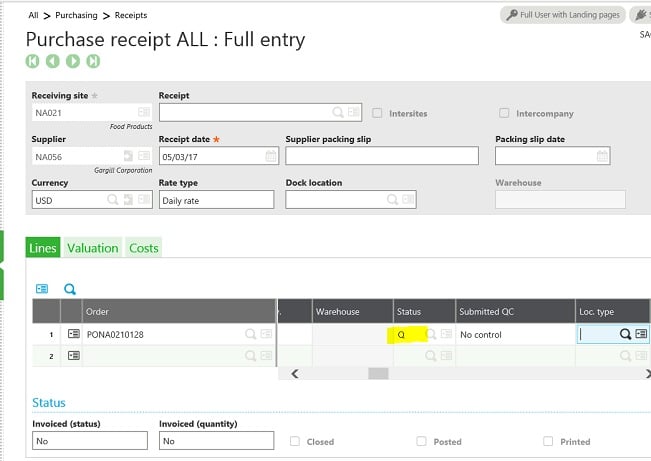Jump to the last record arrow
This screenshot has width=651, height=461.
[93, 61]
